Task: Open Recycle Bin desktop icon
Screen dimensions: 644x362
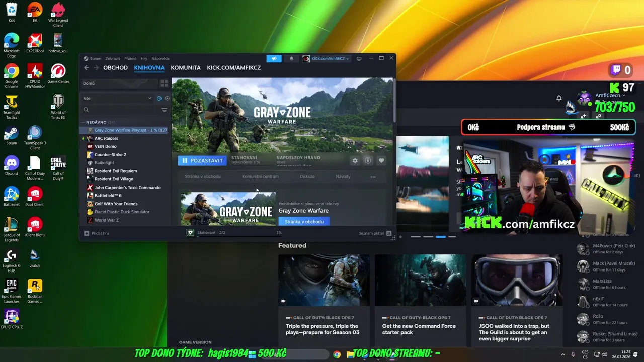Action: [x=11, y=13]
